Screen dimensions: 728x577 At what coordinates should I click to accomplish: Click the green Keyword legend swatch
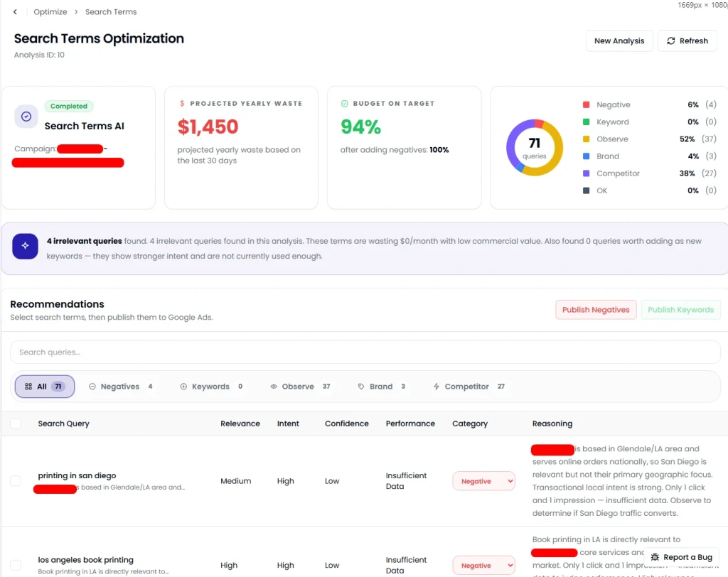pyautogui.click(x=587, y=122)
